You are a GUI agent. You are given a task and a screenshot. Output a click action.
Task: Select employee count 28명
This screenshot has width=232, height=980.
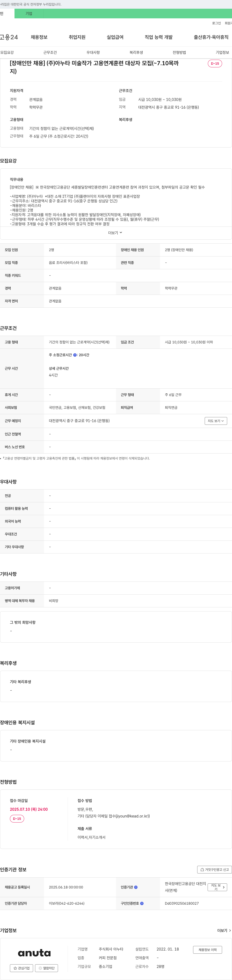pos(160,967)
